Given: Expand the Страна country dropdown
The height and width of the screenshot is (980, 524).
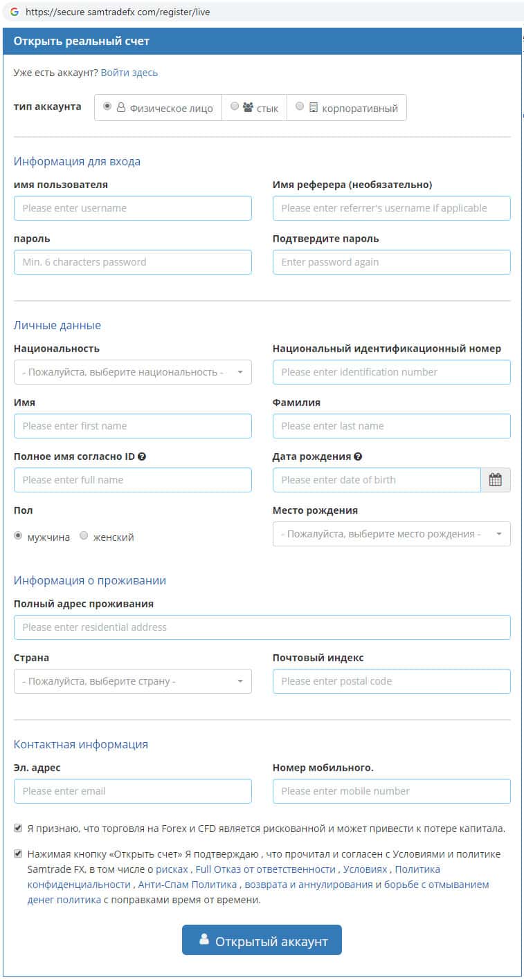Looking at the screenshot, I should click(132, 681).
